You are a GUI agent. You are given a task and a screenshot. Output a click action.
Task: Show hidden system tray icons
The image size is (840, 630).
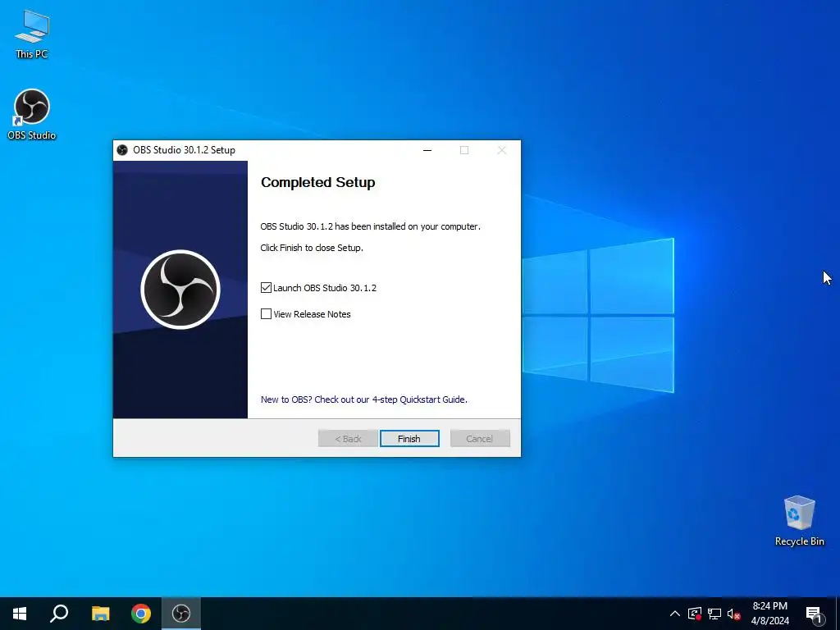(675, 614)
